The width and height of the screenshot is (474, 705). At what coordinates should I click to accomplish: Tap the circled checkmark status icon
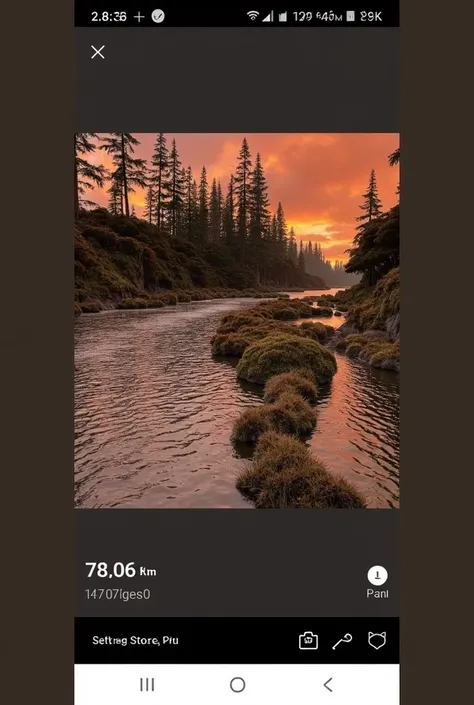158,16
